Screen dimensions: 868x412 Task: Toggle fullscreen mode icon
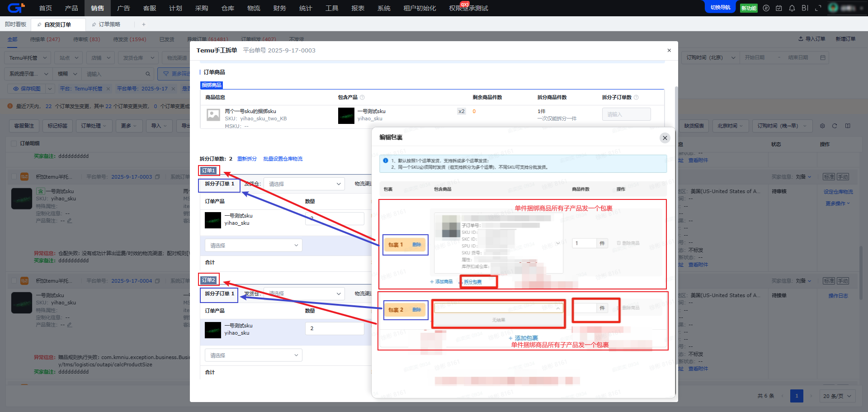tap(818, 8)
